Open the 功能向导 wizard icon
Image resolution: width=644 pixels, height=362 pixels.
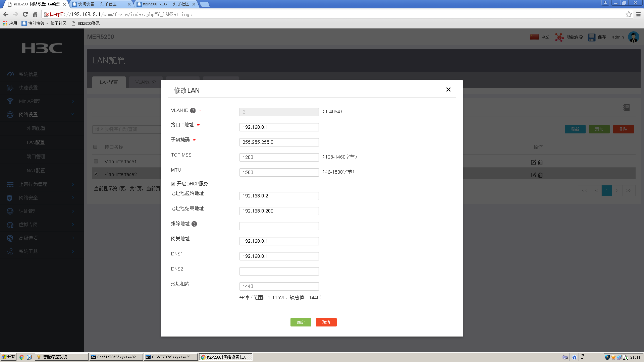[x=559, y=37]
